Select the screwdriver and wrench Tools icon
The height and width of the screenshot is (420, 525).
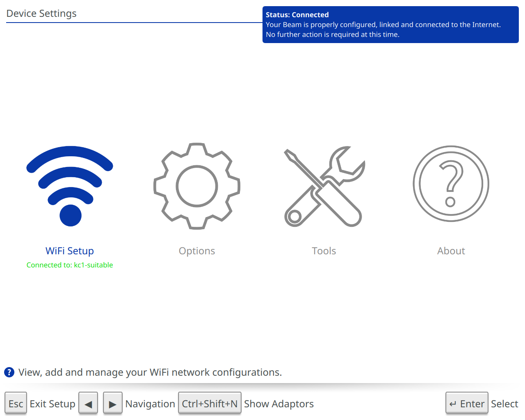pos(324,186)
